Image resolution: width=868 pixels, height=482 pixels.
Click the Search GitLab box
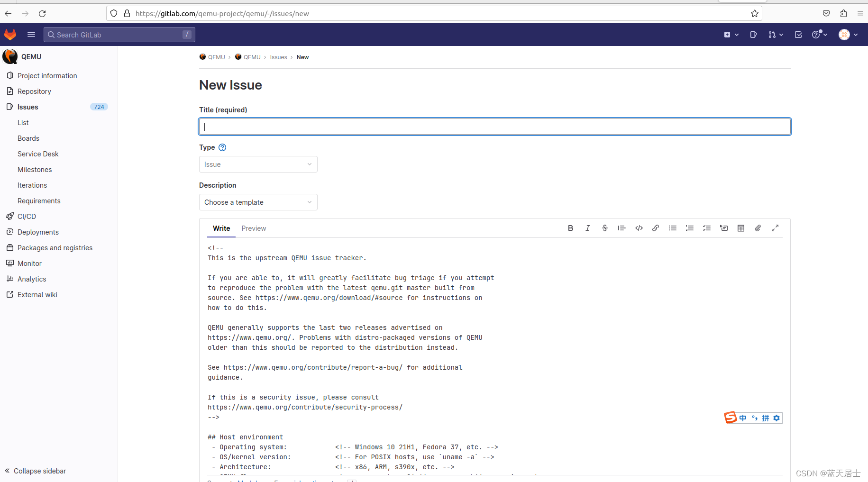(119, 35)
